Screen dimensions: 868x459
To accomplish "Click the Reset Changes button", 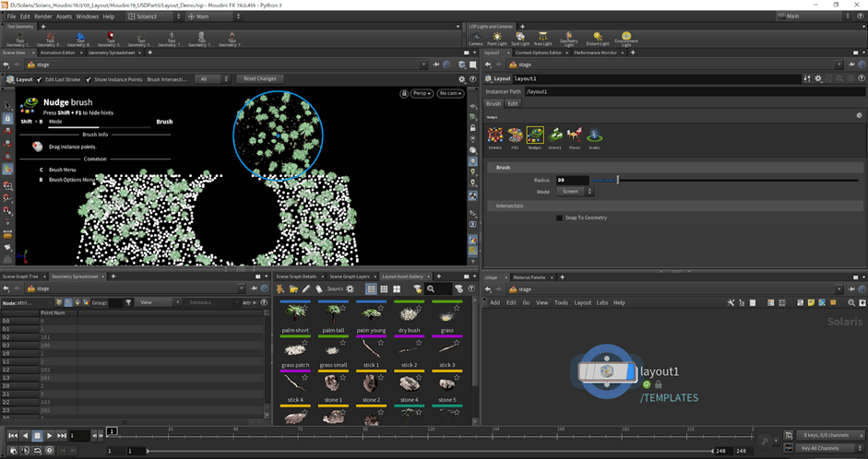I will pyautogui.click(x=259, y=79).
